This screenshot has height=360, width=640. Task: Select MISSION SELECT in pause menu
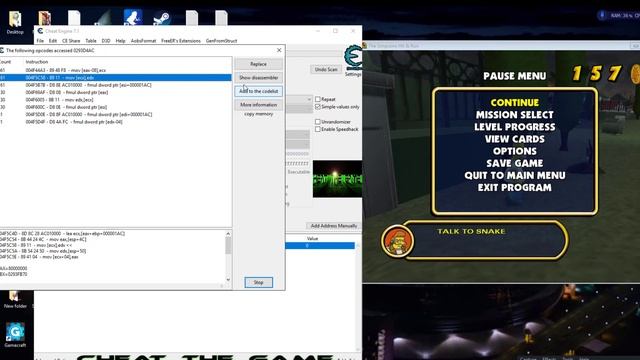[515, 115]
